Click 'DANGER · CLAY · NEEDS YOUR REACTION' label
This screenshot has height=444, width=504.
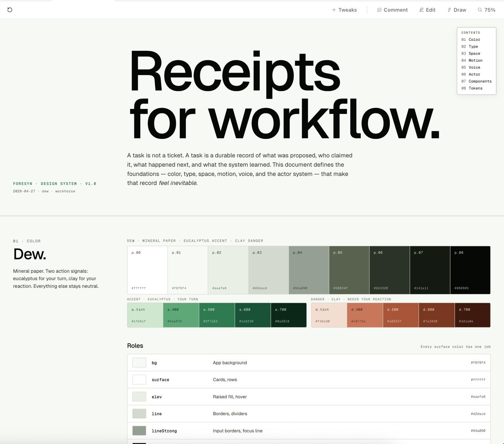[351, 299]
